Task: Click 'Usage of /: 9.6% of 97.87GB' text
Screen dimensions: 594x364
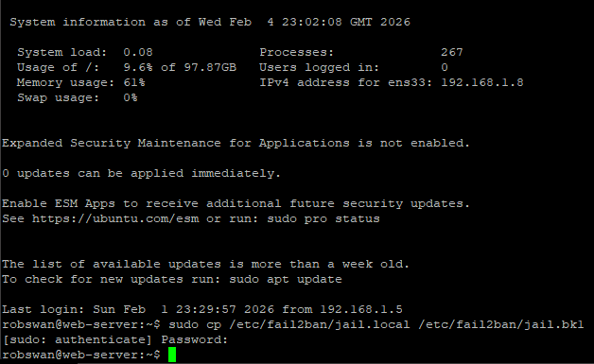Action: 127,67
